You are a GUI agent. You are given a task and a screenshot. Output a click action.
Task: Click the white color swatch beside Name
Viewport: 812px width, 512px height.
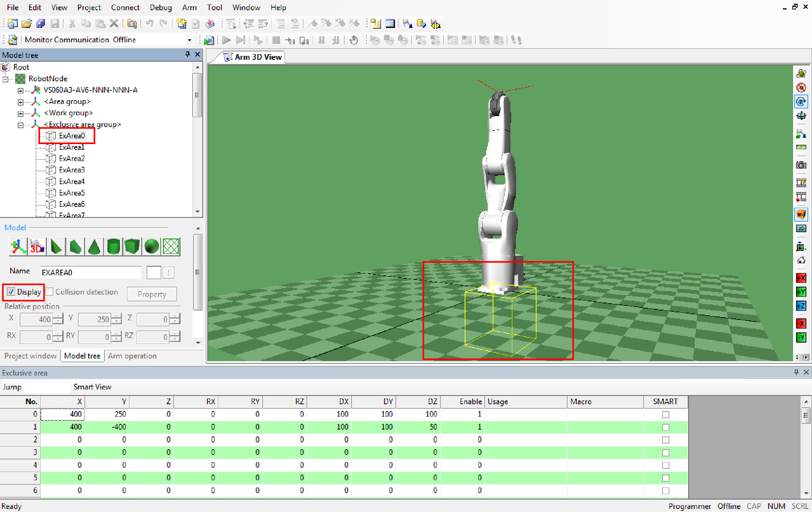tap(154, 272)
